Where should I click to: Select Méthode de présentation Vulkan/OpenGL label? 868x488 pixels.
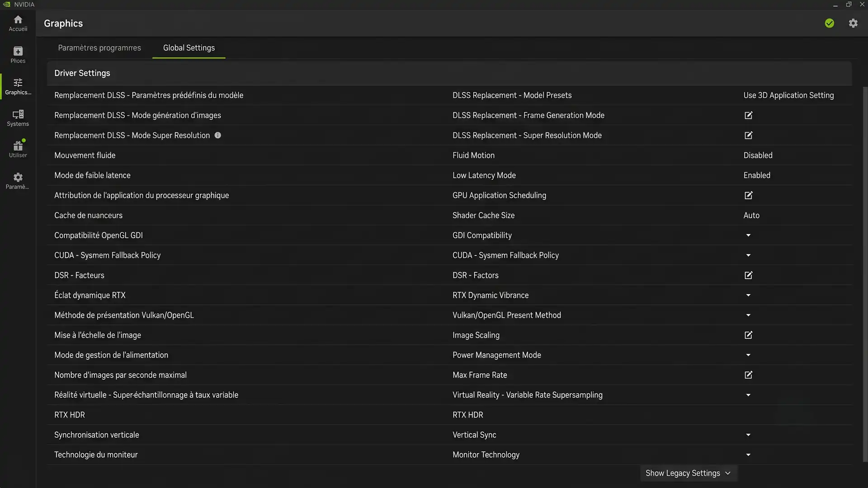pyautogui.click(x=124, y=315)
